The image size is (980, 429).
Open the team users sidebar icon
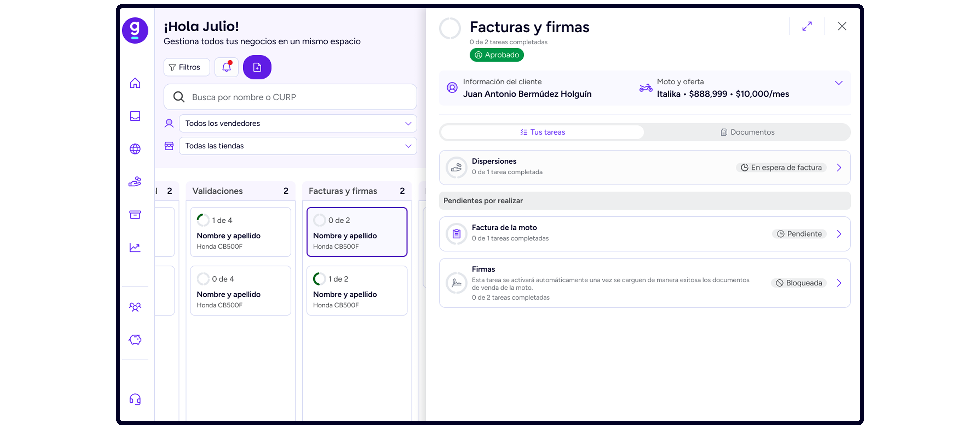tap(135, 307)
